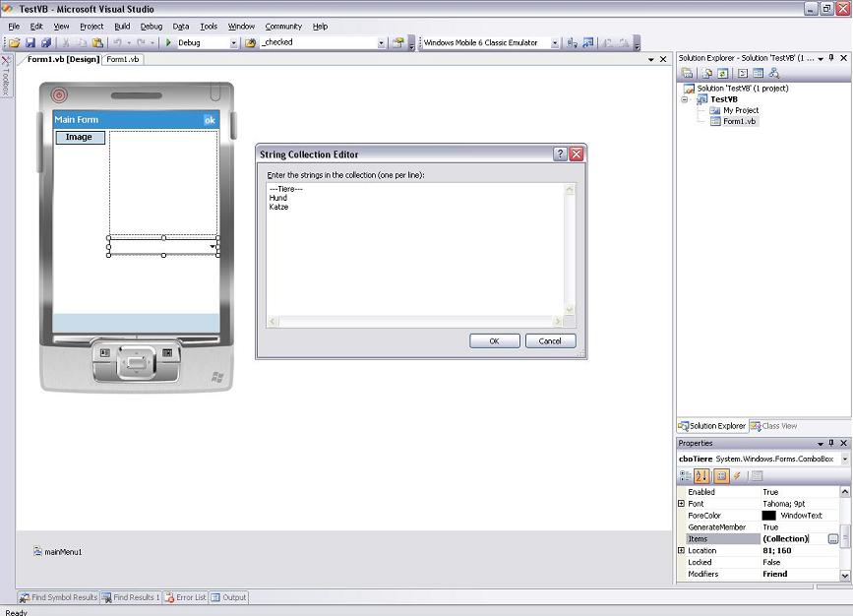853x616 pixels.
Task: Click View Code icon in Solution Explorer
Action: 743,73
